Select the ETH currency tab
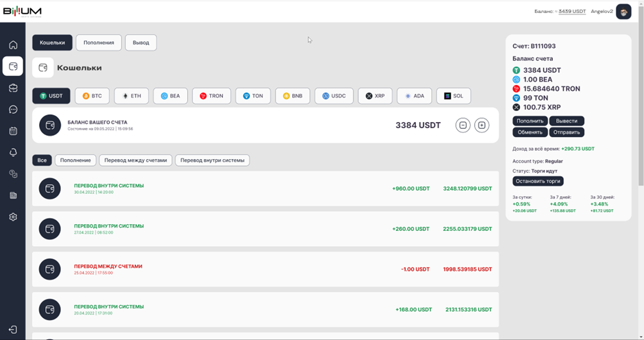 coord(132,96)
